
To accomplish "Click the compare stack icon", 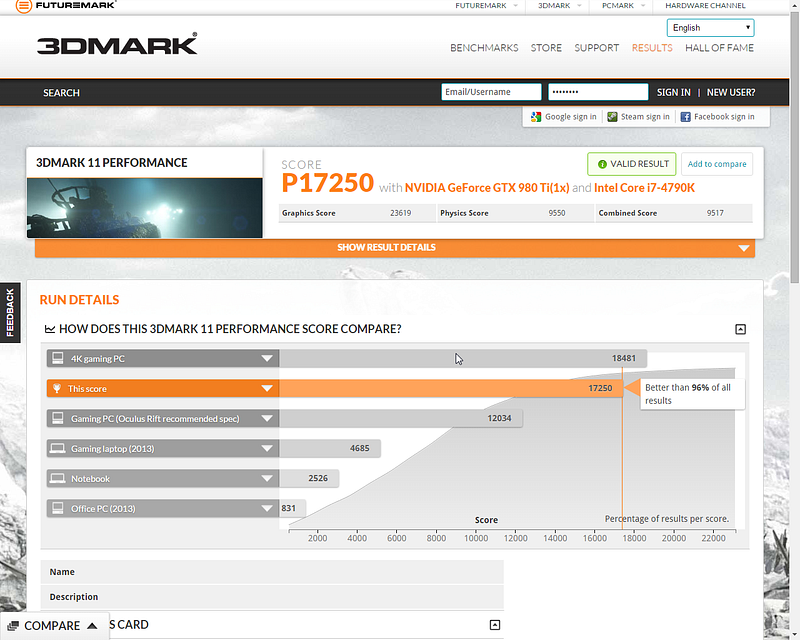I will pyautogui.click(x=13, y=626).
